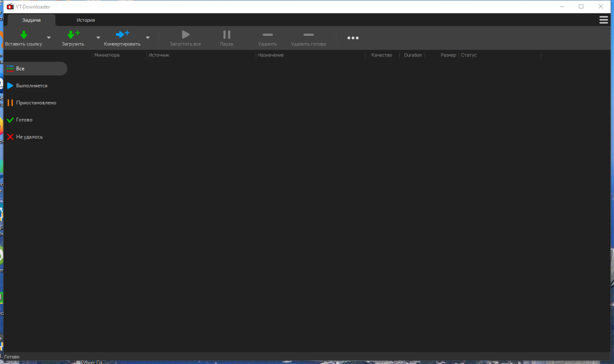Sort by the Duration column header
614x364 pixels.
point(413,55)
